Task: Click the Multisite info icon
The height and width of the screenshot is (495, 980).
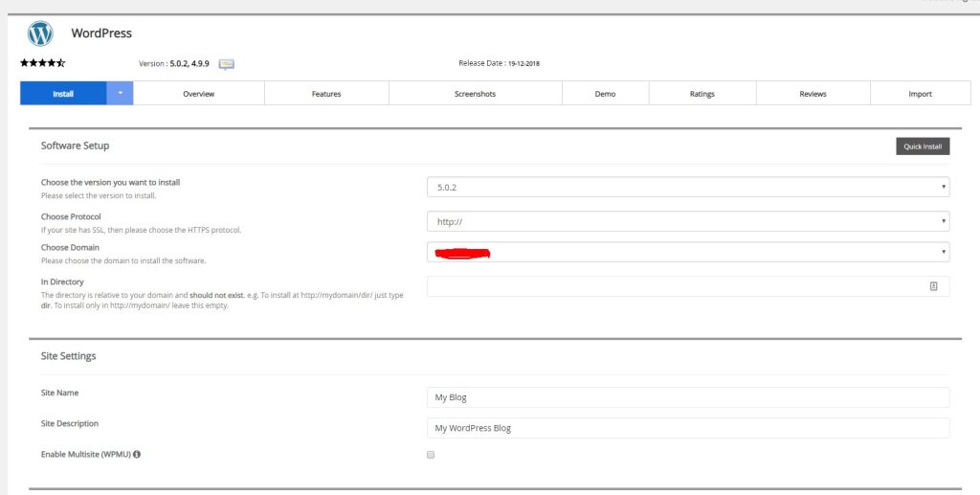Action: pos(136,455)
